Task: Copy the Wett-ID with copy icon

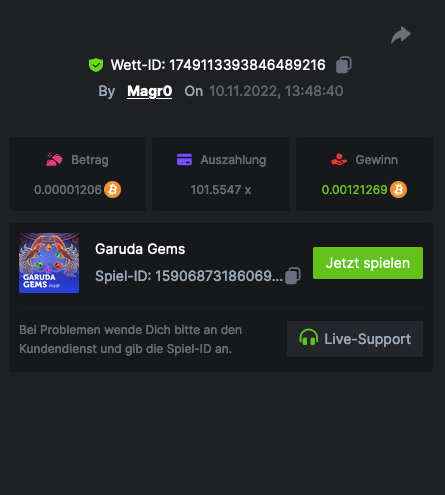Action: click(x=344, y=65)
